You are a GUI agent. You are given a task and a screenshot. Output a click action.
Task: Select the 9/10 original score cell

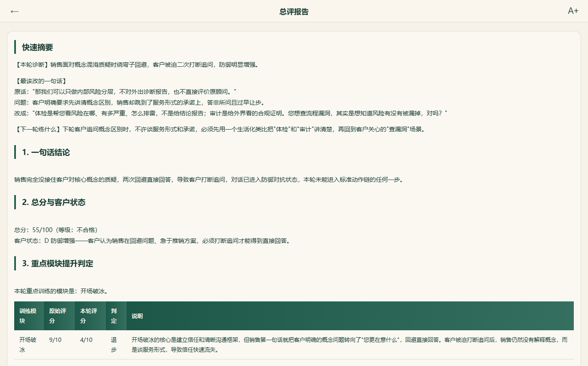coord(59,345)
